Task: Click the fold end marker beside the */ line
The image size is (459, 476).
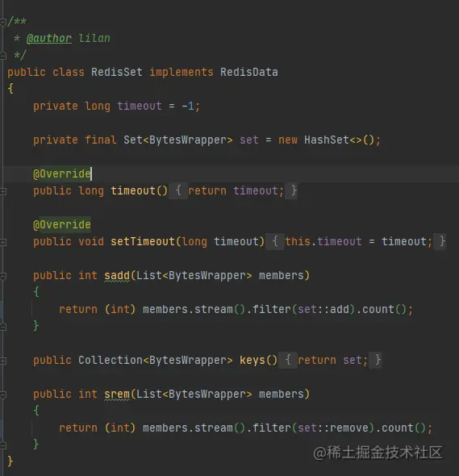Action: coord(2,56)
